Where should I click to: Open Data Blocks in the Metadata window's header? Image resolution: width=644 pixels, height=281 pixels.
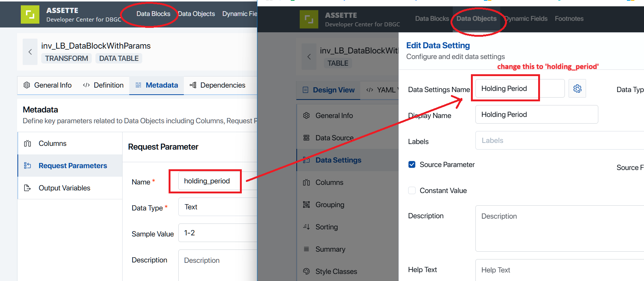(x=153, y=14)
